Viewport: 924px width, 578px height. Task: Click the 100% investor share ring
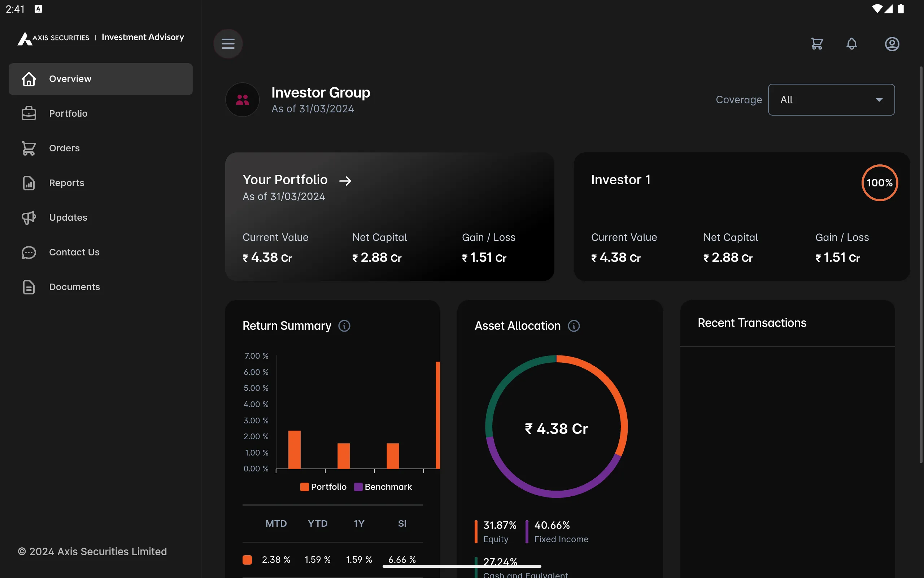879,183
